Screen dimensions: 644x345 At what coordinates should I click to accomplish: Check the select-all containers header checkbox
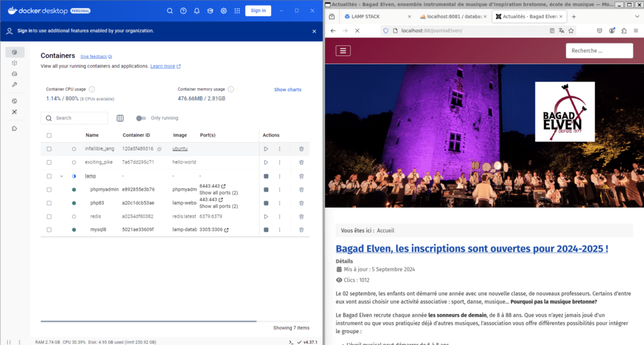pos(49,135)
